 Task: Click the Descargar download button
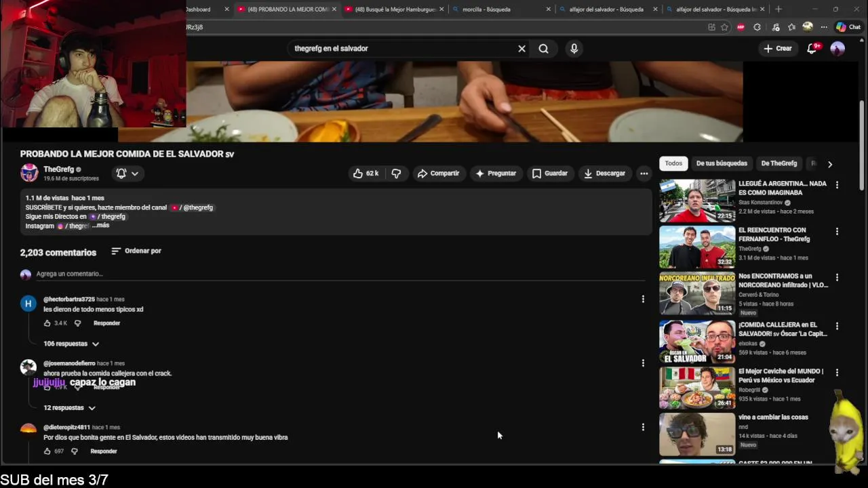pyautogui.click(x=604, y=174)
